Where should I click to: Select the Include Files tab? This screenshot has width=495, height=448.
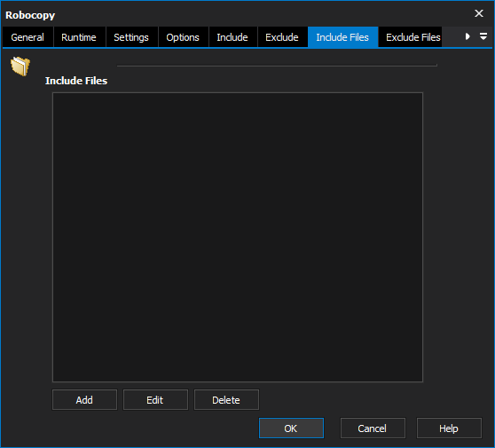tap(342, 37)
